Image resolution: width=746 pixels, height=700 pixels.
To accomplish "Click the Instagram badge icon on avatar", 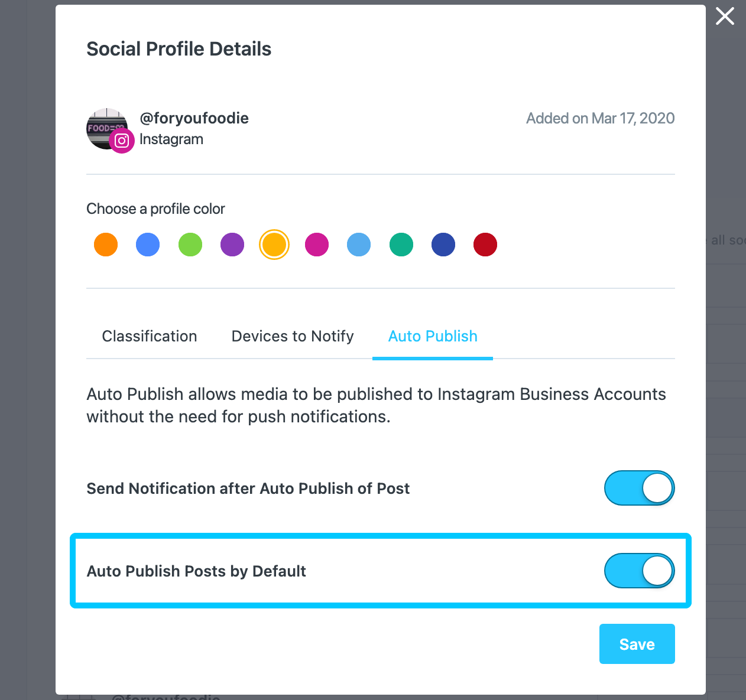I will coord(122,141).
